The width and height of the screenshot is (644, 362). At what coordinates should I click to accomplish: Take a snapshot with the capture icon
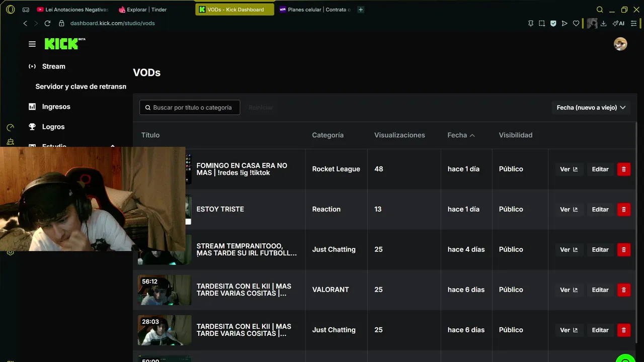pos(542,23)
